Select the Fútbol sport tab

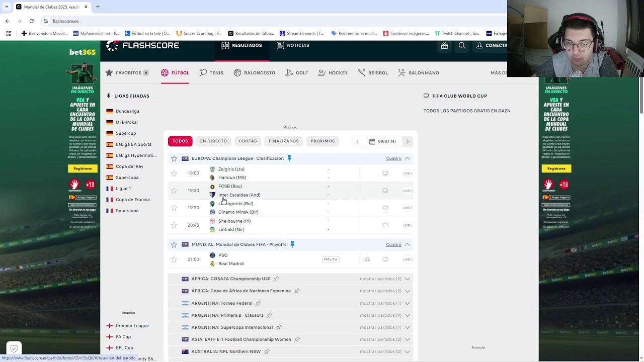175,73
